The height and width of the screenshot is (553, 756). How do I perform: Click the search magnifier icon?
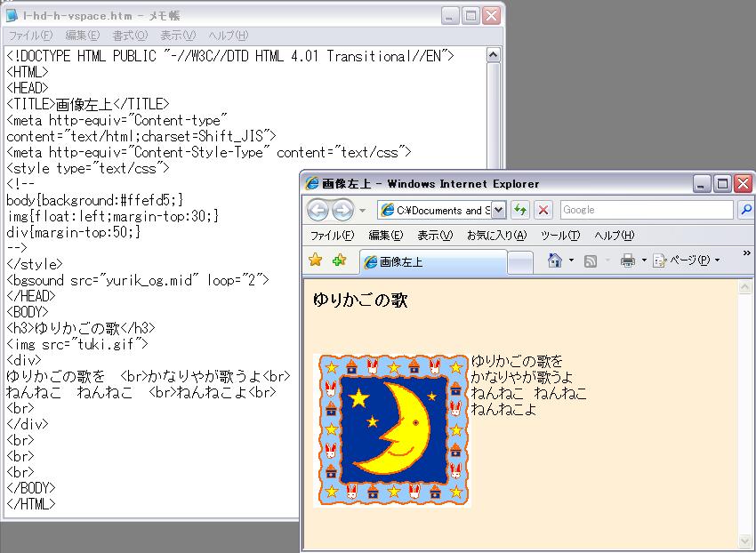point(746,210)
